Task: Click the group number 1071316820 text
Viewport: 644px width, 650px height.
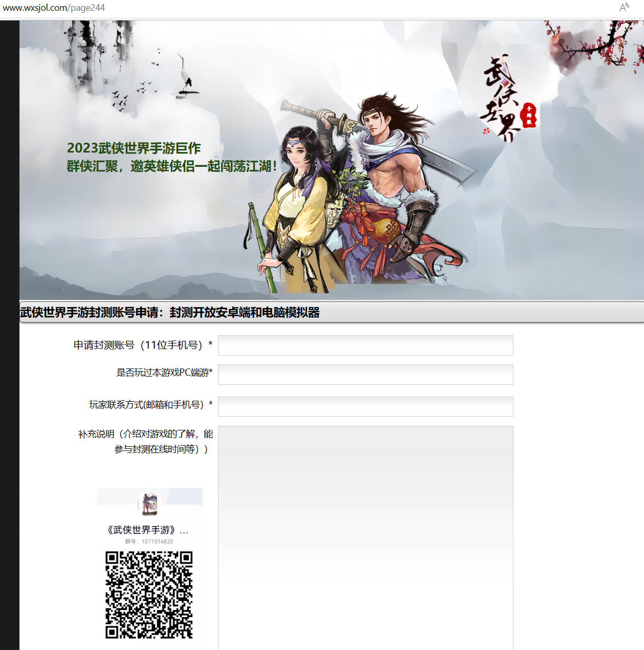Action: 149,541
